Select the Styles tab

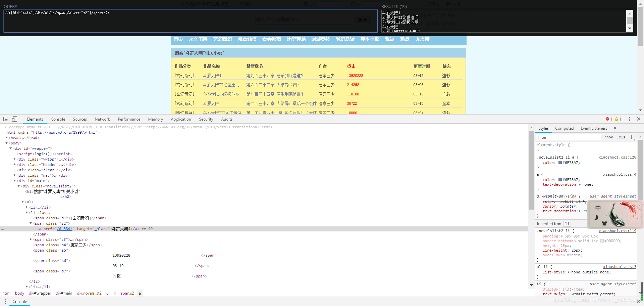pos(543,128)
